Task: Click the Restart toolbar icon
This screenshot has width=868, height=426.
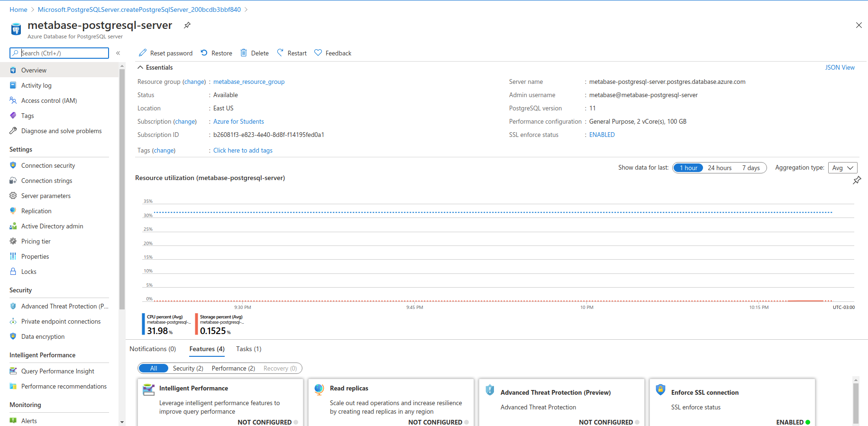Action: pos(280,53)
